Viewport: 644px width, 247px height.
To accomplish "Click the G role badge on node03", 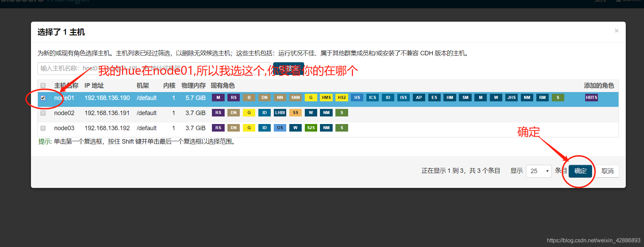I will click(249, 128).
